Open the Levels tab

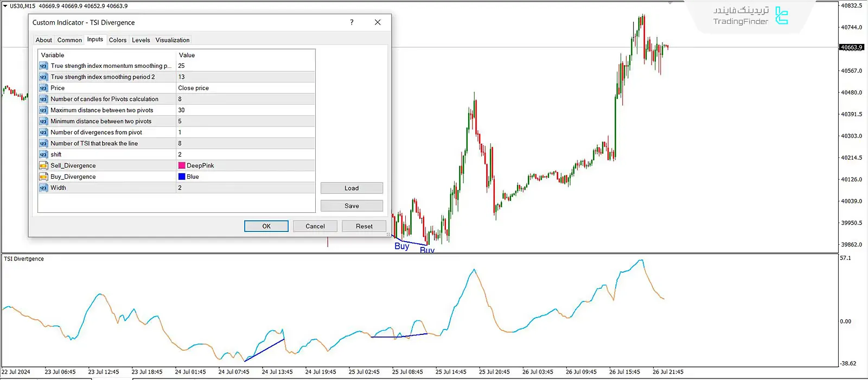click(x=141, y=40)
